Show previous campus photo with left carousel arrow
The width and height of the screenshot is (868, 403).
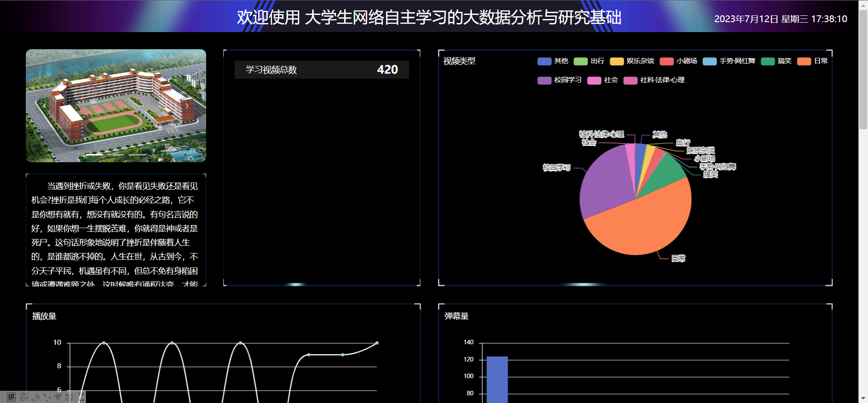coord(44,106)
